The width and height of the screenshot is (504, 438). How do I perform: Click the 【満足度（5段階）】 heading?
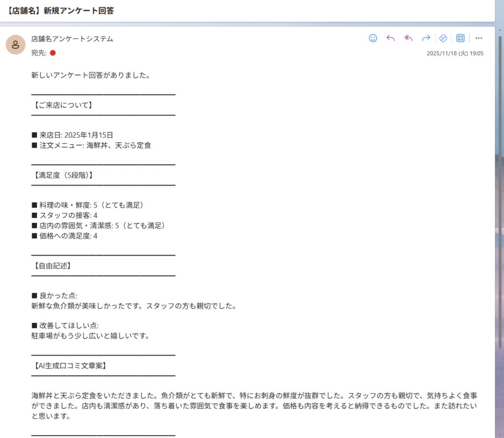(x=62, y=175)
